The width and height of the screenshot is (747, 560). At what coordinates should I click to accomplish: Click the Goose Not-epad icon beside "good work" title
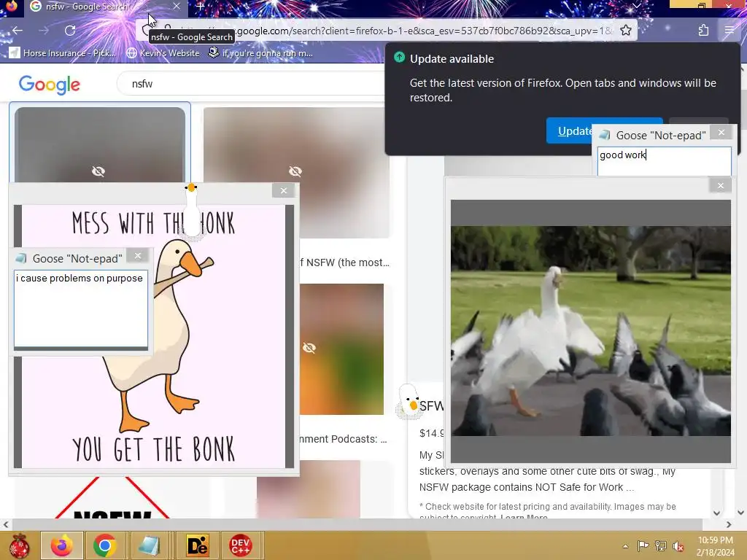(605, 135)
